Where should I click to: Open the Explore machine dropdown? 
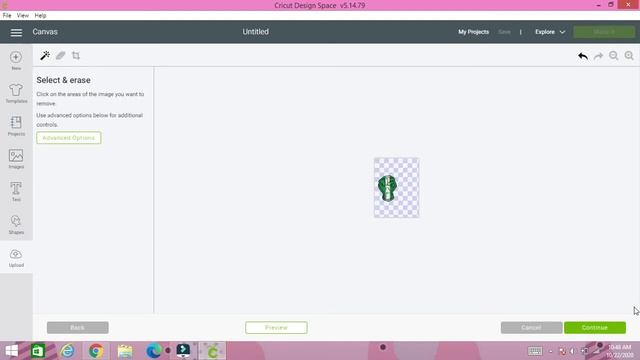pos(550,32)
